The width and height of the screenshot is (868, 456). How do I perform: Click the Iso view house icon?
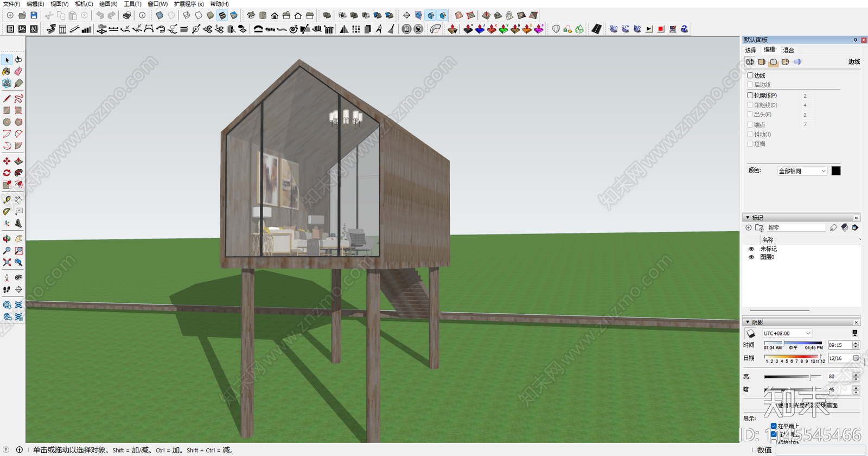coord(251,15)
